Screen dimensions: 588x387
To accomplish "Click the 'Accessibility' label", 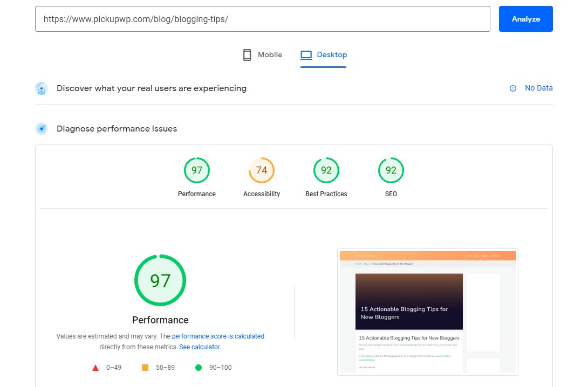I will [262, 193].
